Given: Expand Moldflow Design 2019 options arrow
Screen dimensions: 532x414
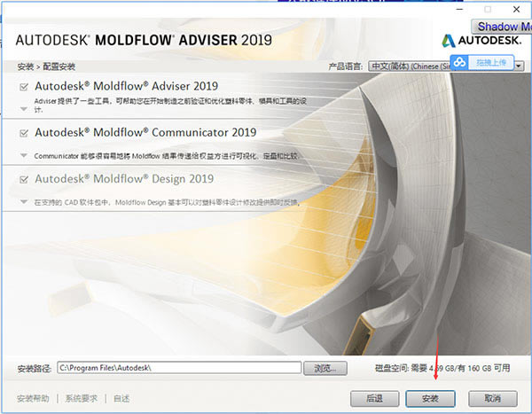Looking at the screenshot, I should tap(24, 202).
